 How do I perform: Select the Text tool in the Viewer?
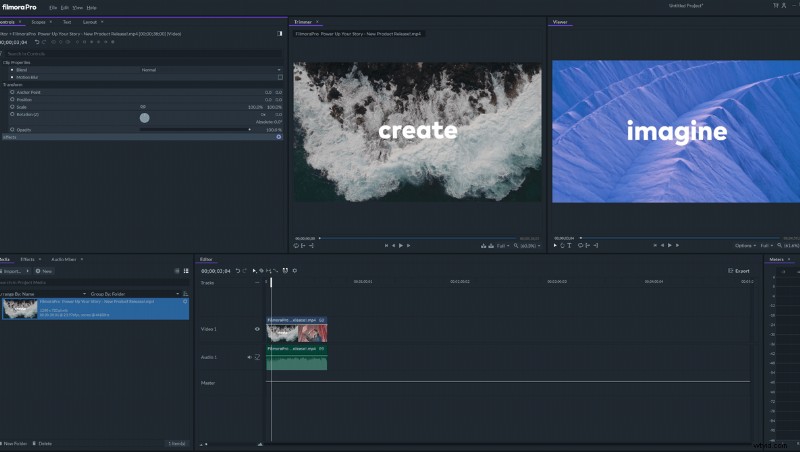pyautogui.click(x=569, y=245)
